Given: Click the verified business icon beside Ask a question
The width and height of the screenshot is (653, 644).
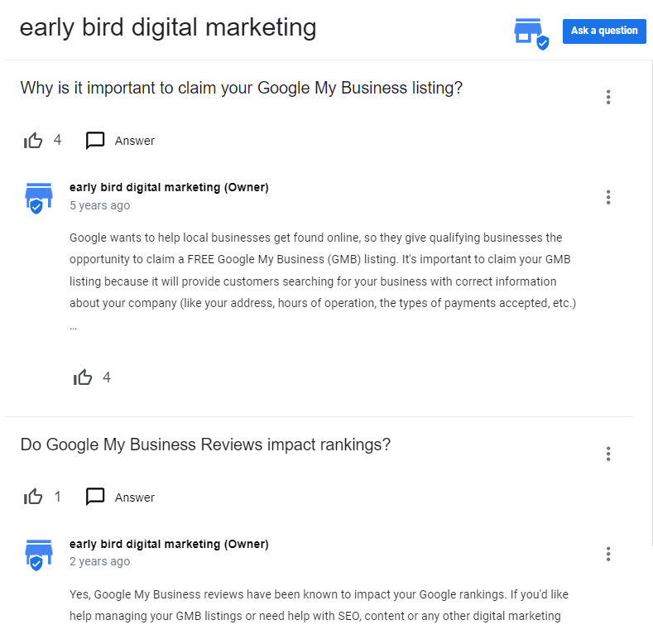Looking at the screenshot, I should (x=531, y=33).
